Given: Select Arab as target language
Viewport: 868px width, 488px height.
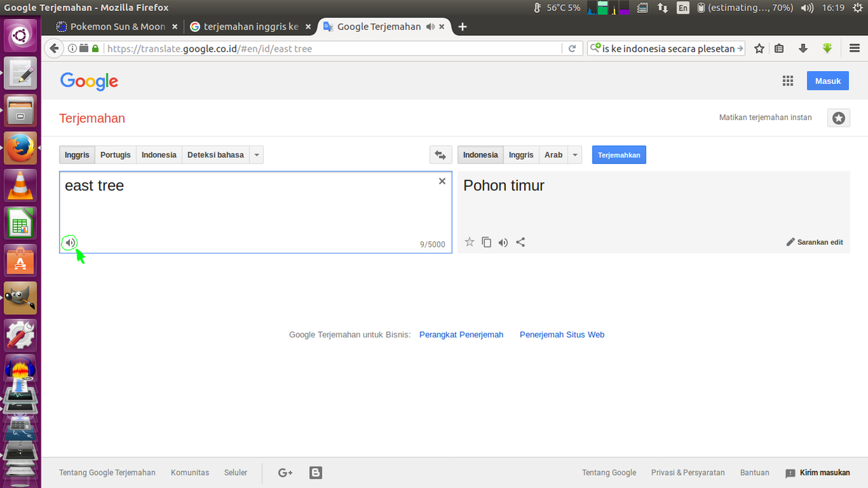Looking at the screenshot, I should pos(553,155).
